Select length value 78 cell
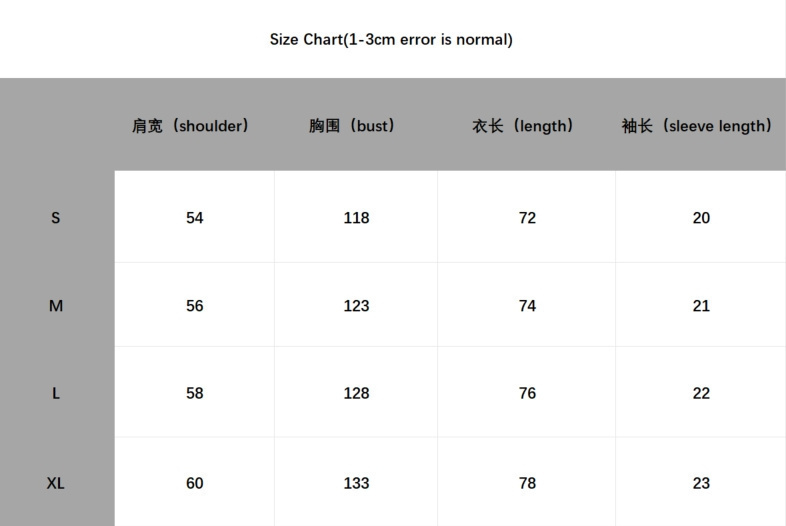The width and height of the screenshot is (786, 526). pyautogui.click(x=527, y=483)
